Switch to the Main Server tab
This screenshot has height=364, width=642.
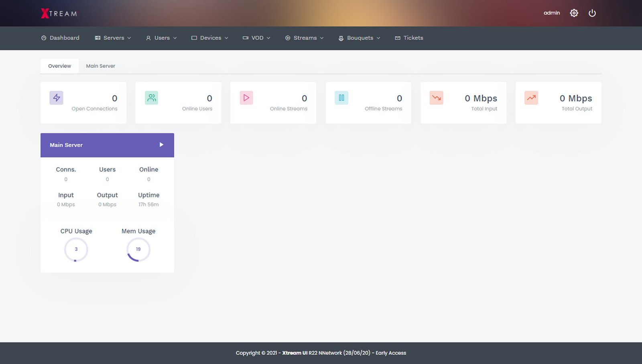100,66
